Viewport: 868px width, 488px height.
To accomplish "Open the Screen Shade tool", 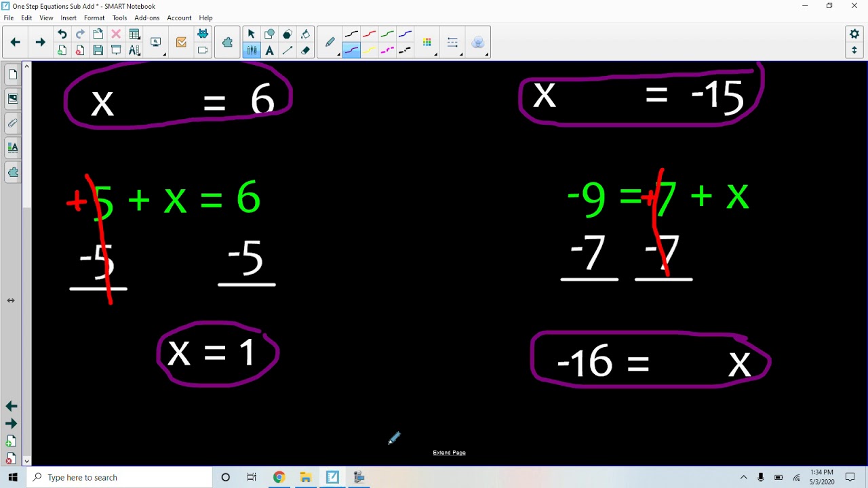I will pyautogui.click(x=116, y=50).
